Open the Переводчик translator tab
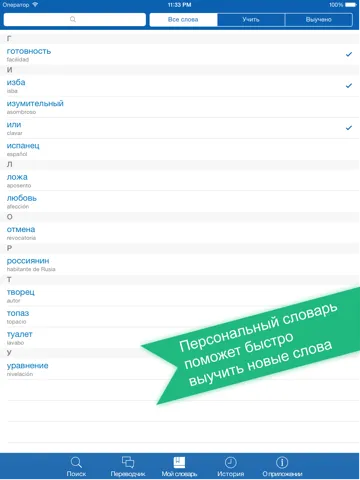 pyautogui.click(x=128, y=466)
